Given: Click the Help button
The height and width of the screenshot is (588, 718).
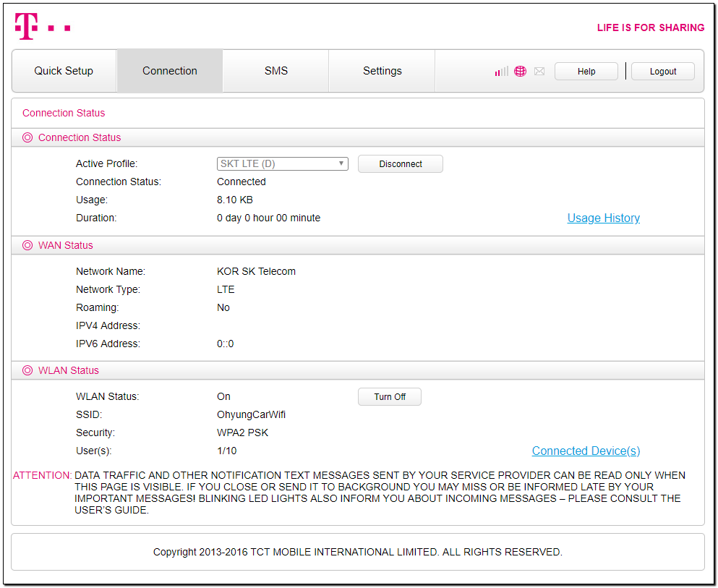Looking at the screenshot, I should pyautogui.click(x=586, y=71).
